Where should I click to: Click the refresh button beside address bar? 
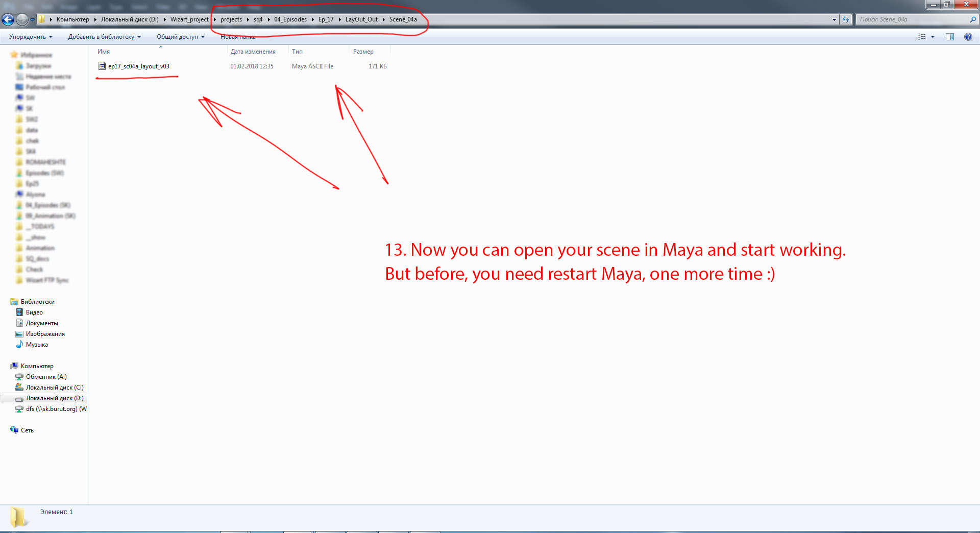coord(846,19)
